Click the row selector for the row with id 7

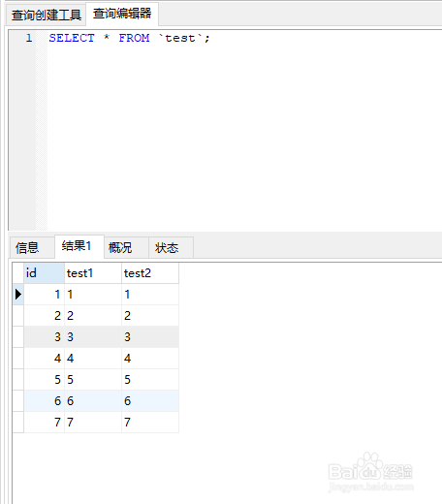(x=18, y=423)
